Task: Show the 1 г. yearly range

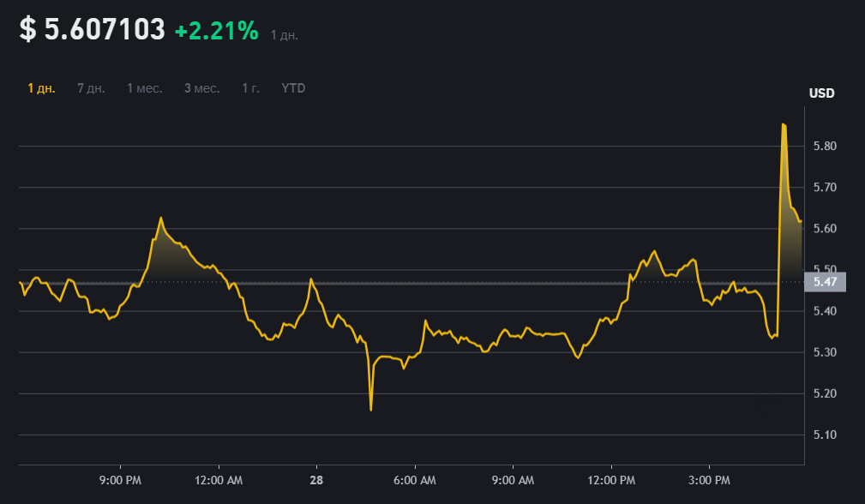Action: pyautogui.click(x=250, y=88)
